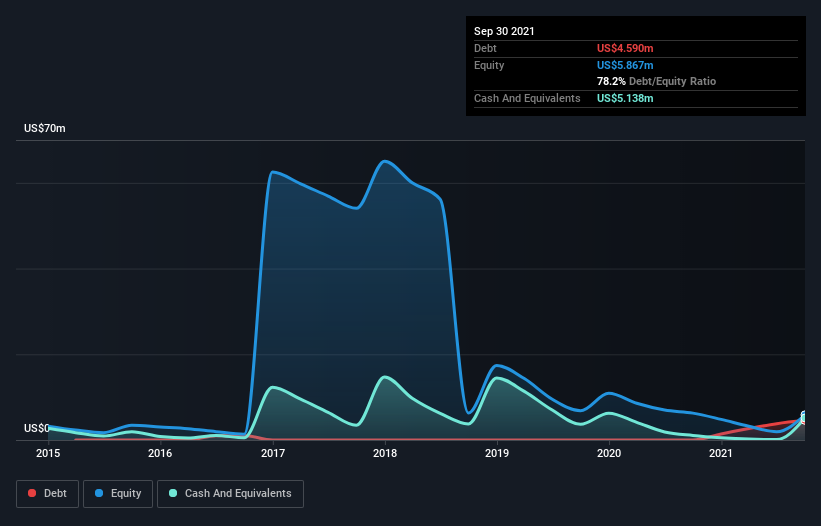
Task: Select the 2016 x-axis label
Action: (160, 453)
